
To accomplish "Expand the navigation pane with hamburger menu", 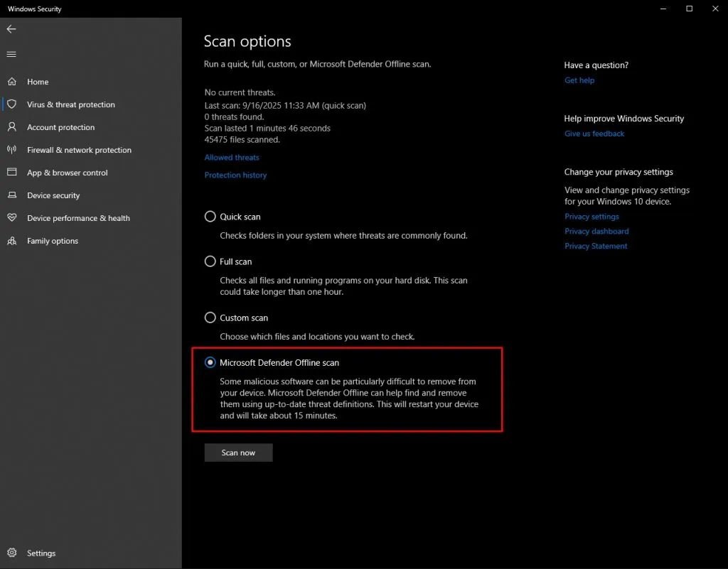I will (x=11, y=54).
